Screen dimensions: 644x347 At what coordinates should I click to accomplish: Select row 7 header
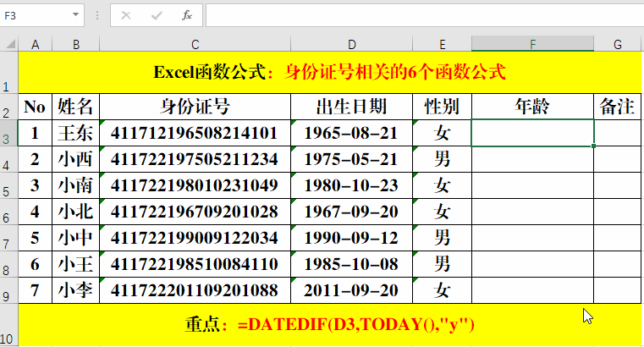(x=9, y=238)
